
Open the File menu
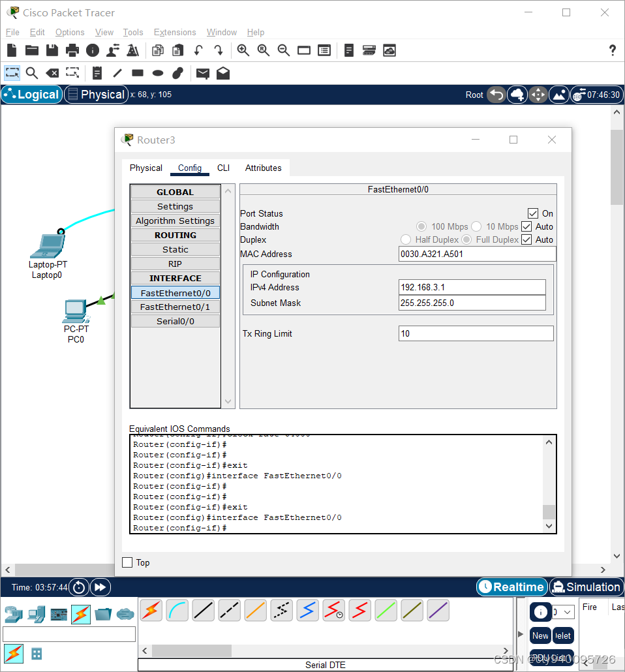pyautogui.click(x=12, y=32)
